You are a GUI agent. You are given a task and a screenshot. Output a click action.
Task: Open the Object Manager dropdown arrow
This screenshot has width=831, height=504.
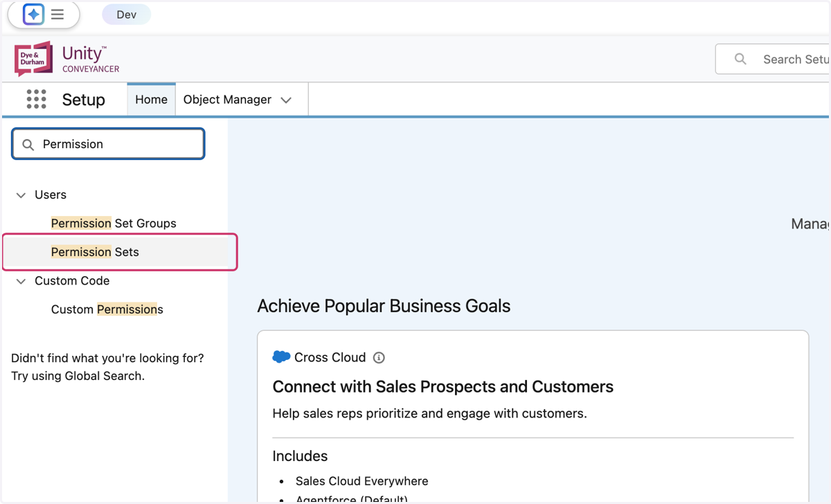pos(286,100)
